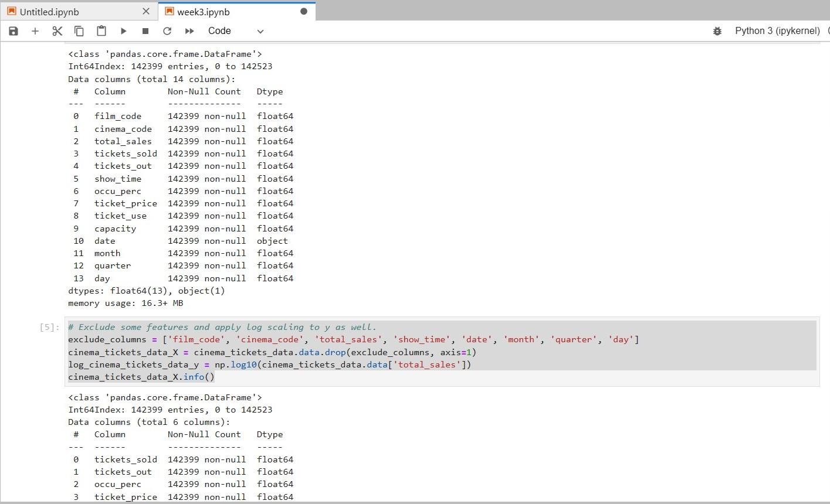Open the Python 3 (ipykernel) kernel selector
This screenshot has height=504, width=830.
[777, 31]
